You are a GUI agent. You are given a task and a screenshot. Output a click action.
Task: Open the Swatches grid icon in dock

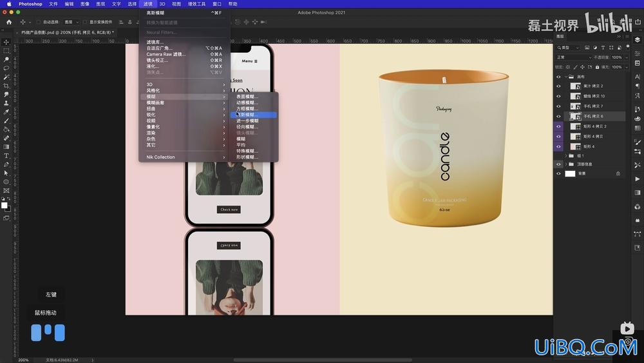[x=637, y=128]
